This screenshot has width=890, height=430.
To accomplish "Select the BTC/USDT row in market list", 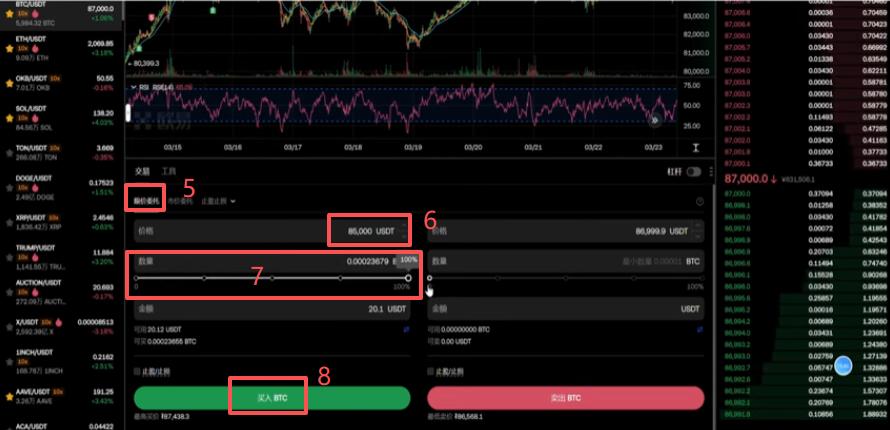I will point(61,14).
